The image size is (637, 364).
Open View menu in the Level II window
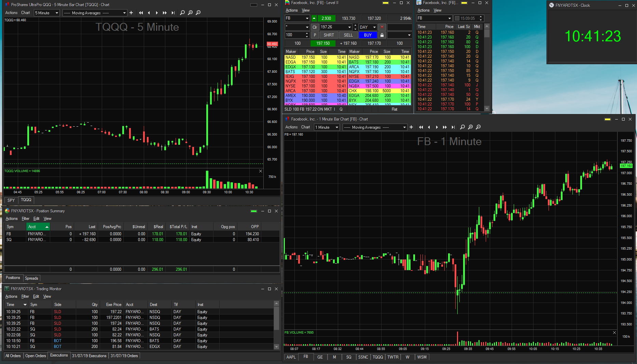(306, 10)
